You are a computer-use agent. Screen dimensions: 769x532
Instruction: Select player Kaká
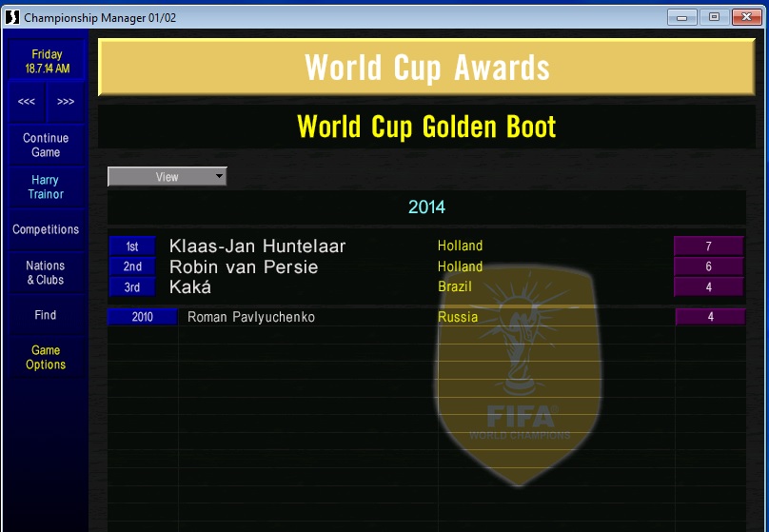click(x=190, y=286)
